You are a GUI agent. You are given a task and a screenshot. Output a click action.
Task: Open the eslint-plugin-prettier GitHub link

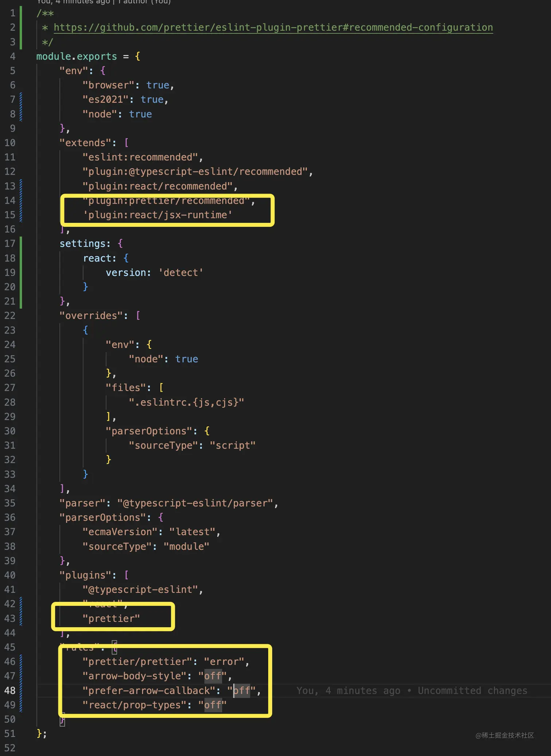[x=273, y=27]
